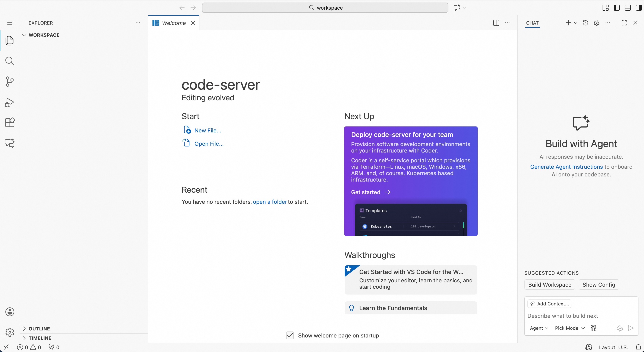Open the notifications bell in the status bar

pos(638,347)
